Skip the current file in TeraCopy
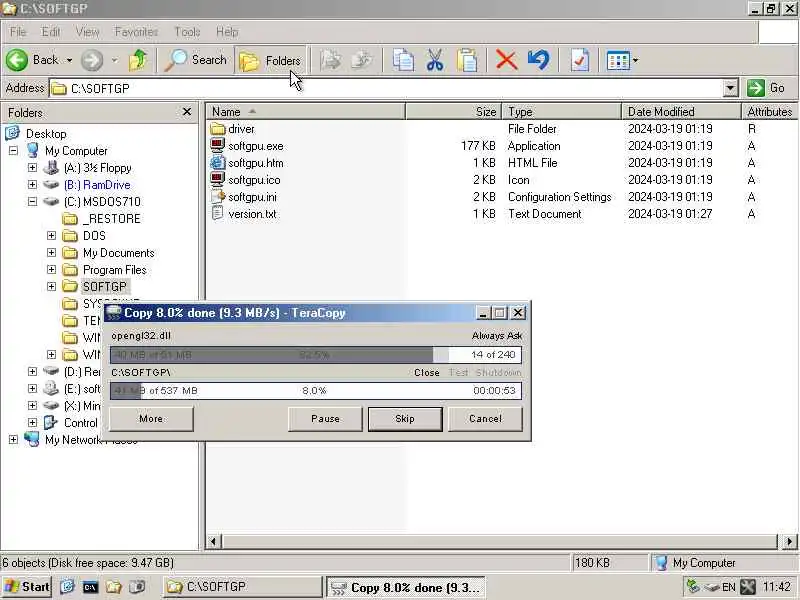The width and height of the screenshot is (800, 600). coord(405,419)
